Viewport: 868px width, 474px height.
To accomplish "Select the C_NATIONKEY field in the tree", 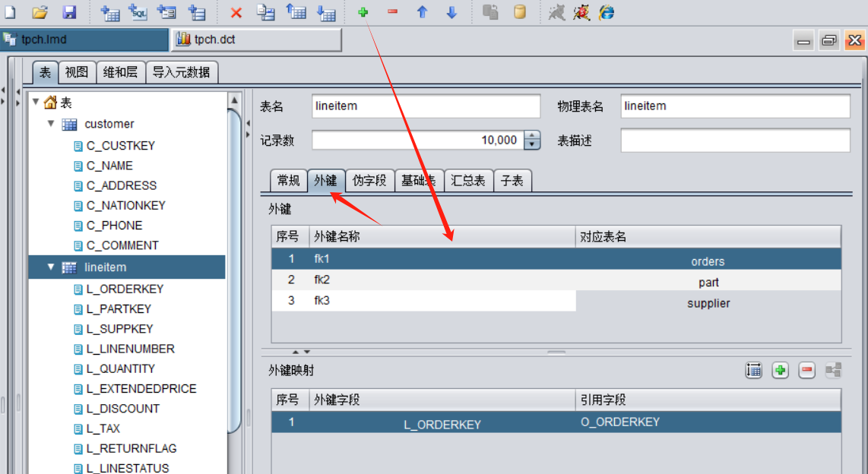I will pos(125,205).
